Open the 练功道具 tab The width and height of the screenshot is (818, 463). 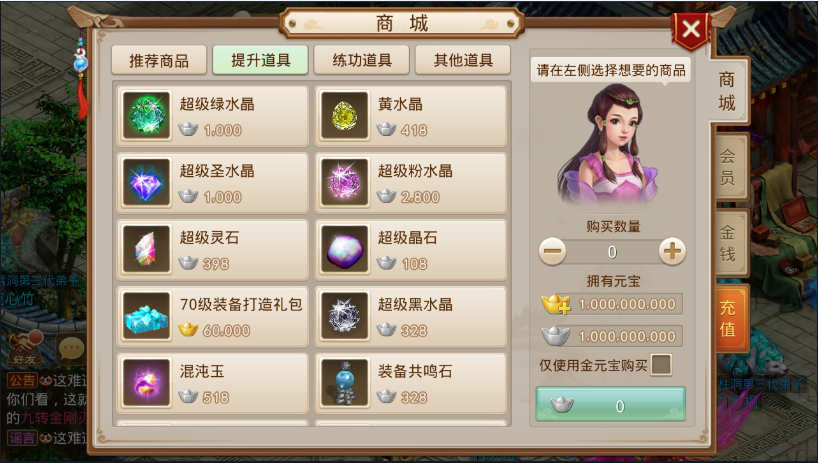[362, 60]
